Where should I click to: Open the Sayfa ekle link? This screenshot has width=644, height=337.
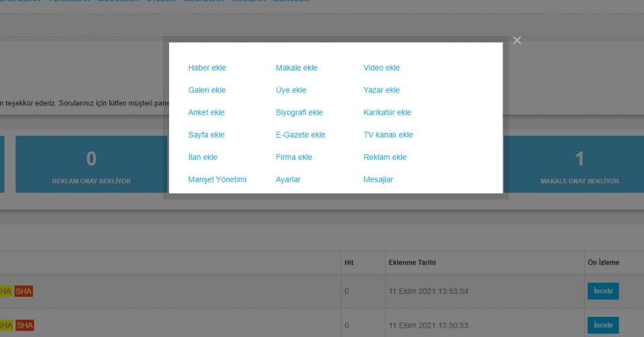pos(207,135)
